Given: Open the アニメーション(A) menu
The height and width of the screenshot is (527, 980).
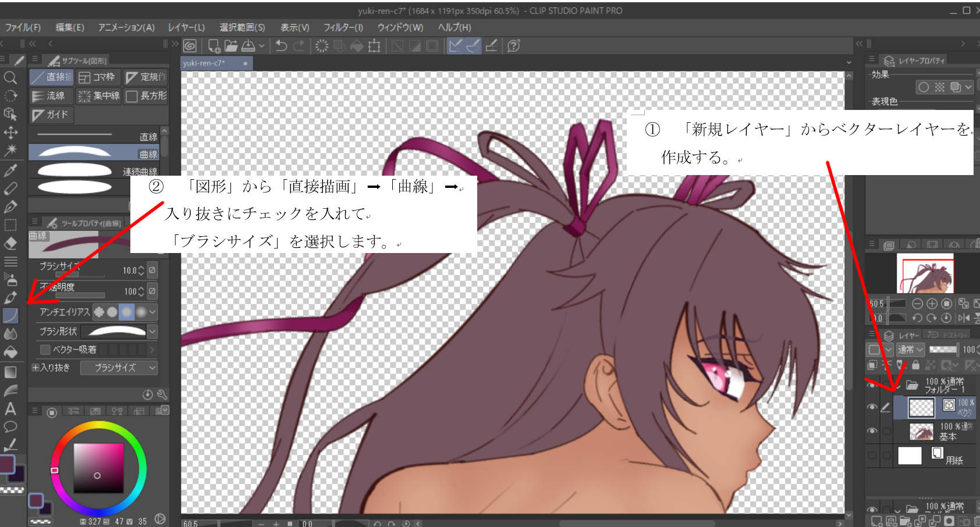Looking at the screenshot, I should (126, 27).
